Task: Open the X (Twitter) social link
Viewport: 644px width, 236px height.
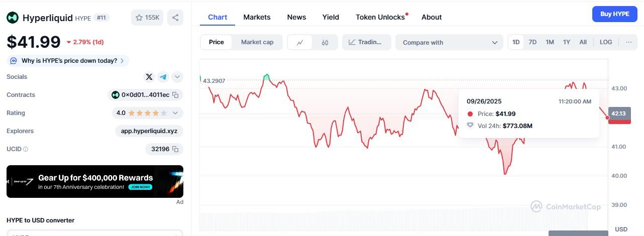Action: pos(149,77)
